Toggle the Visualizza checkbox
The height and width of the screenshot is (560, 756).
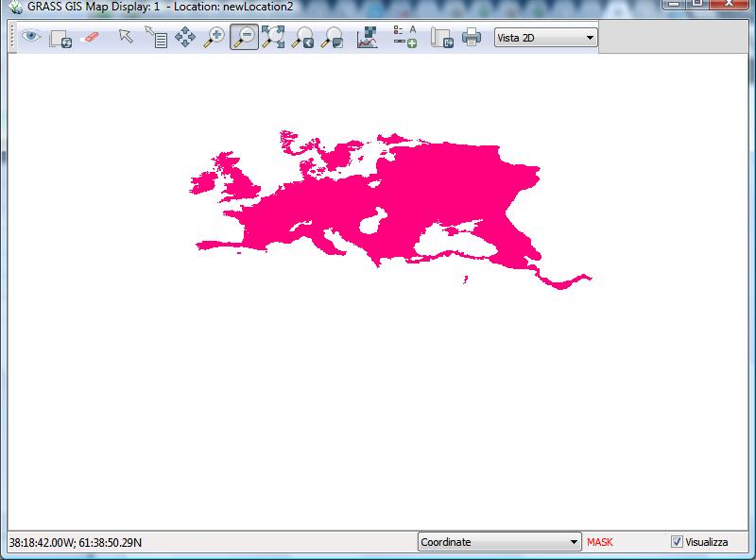(677, 542)
